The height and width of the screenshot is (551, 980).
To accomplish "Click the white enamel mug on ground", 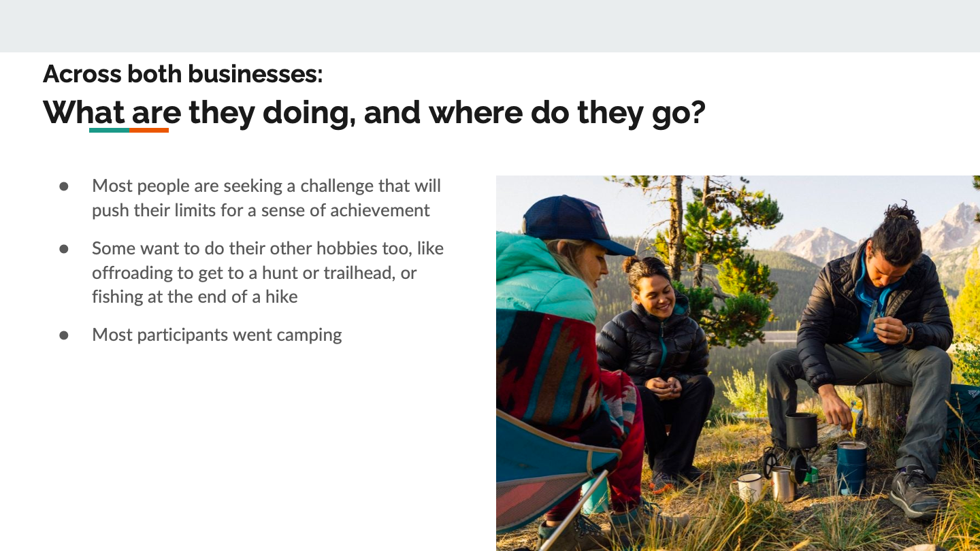I will pyautogui.click(x=748, y=486).
